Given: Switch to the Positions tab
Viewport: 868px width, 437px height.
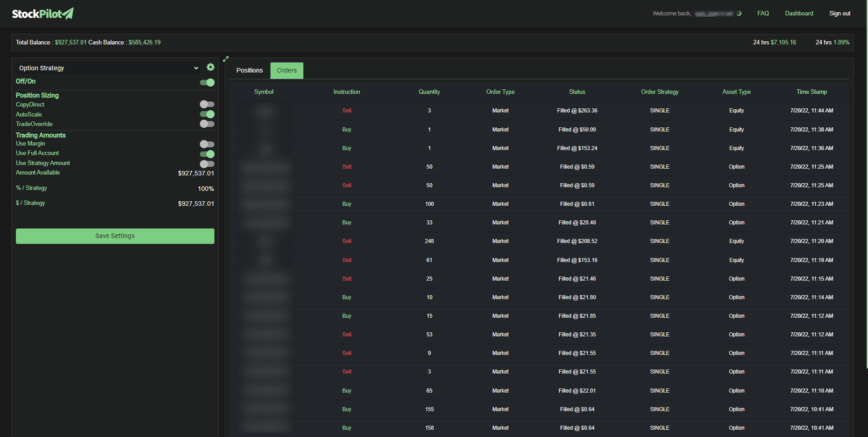Looking at the screenshot, I should tap(249, 70).
